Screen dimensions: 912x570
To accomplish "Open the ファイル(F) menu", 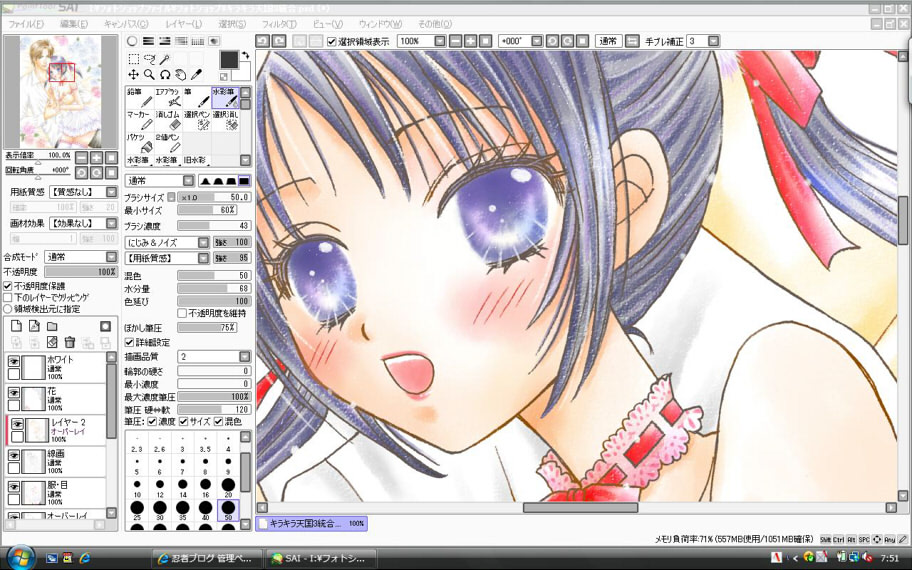I will point(26,24).
